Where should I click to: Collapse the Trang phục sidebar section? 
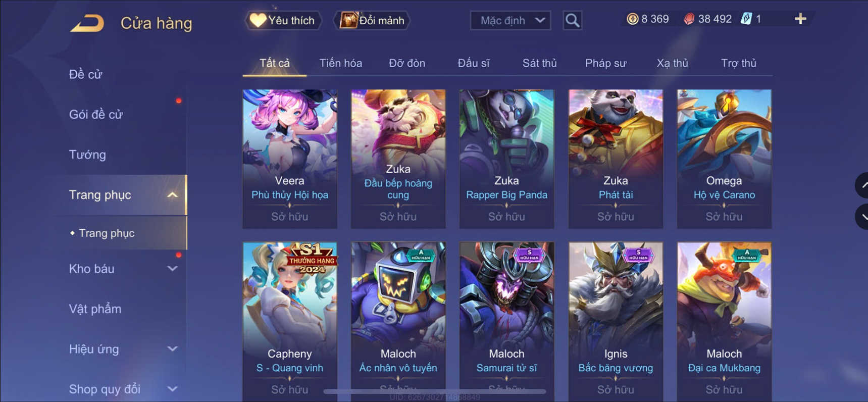(x=173, y=195)
